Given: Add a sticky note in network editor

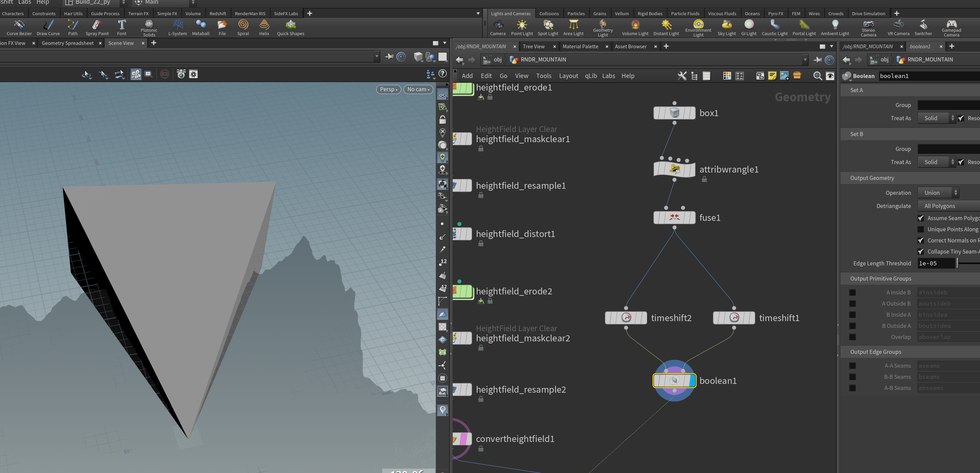Looking at the screenshot, I should click(772, 76).
